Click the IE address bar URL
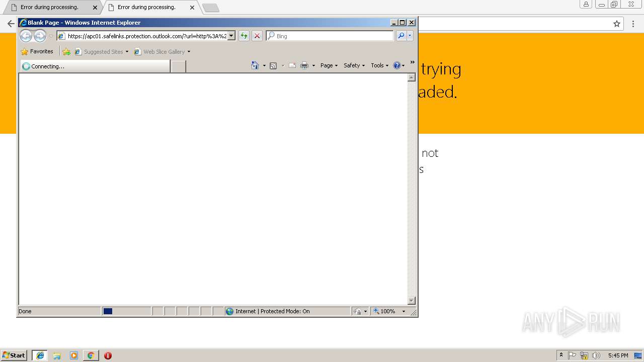Viewport: 644px width, 362px height. 147,36
